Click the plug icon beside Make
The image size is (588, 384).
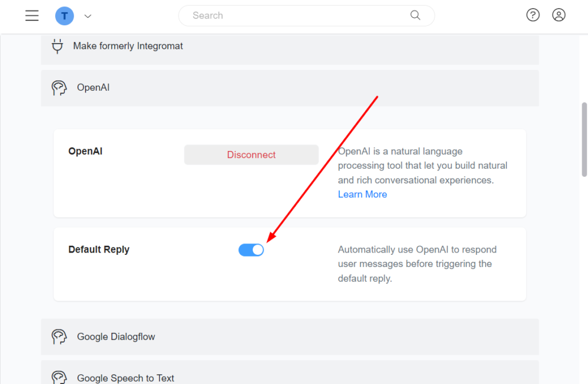[57, 46]
